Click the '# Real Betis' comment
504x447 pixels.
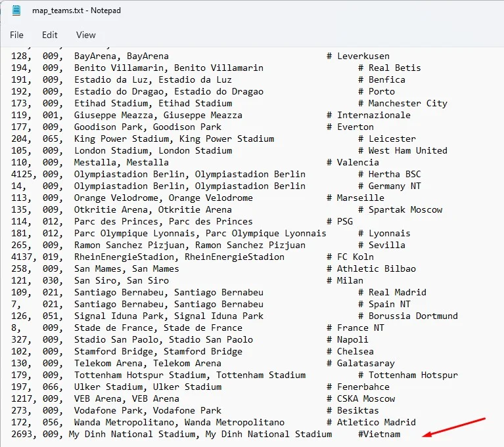click(390, 68)
